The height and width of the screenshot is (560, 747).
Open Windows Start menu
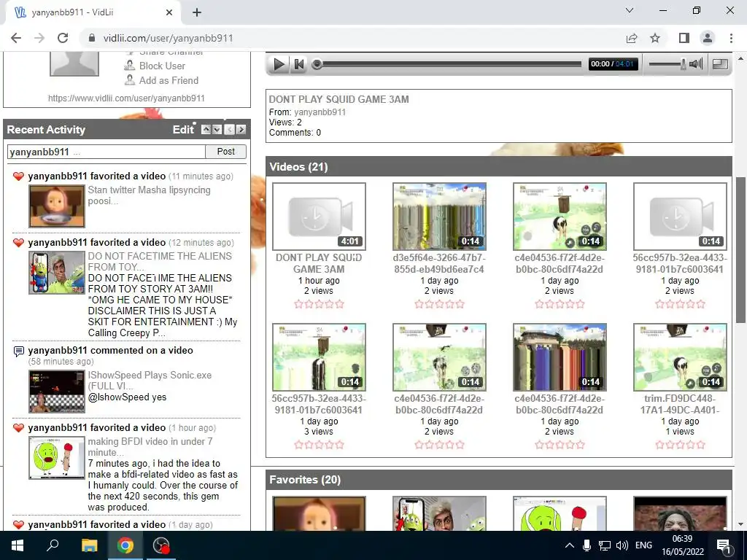[18, 545]
